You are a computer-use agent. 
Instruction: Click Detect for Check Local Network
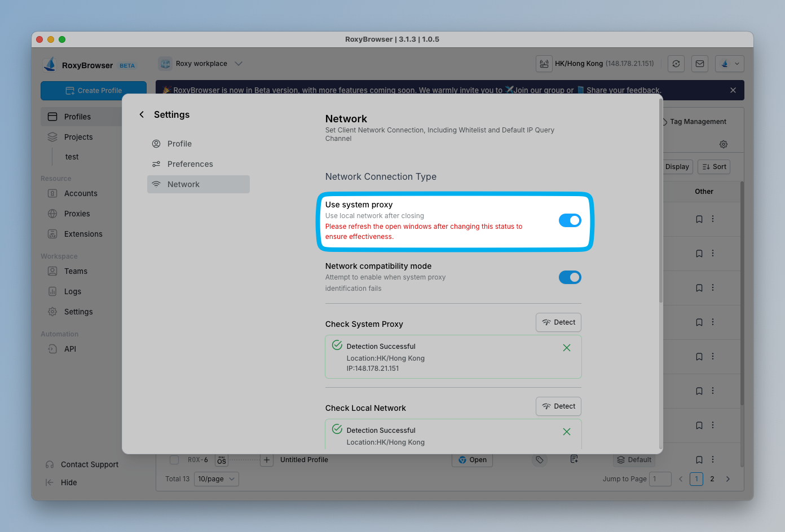coord(559,406)
